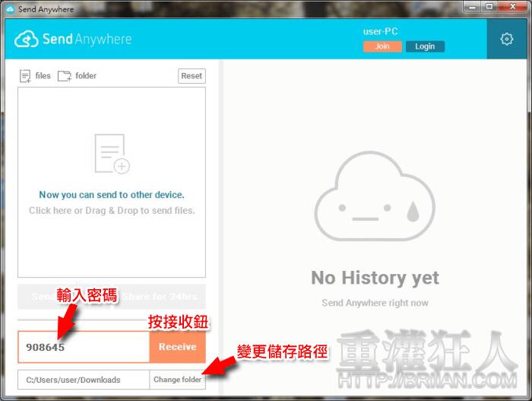Click 'Click here or Drag & Drop to send files.'

(112, 211)
